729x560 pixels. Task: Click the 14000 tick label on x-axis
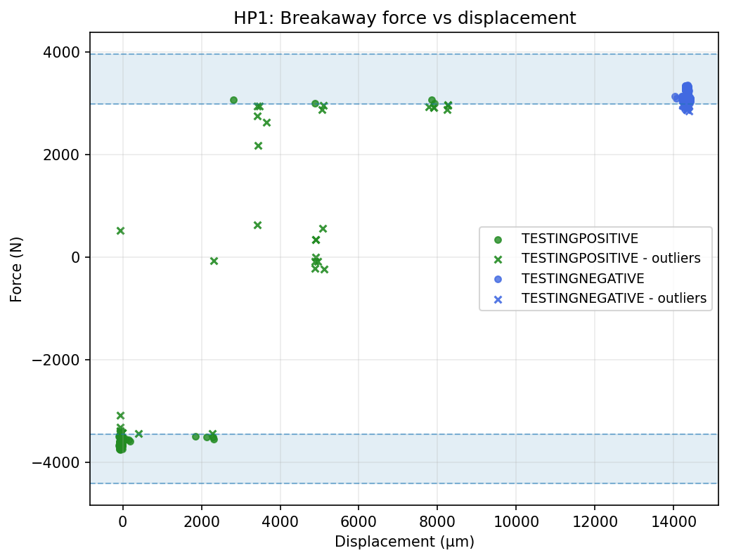[x=673, y=522]
